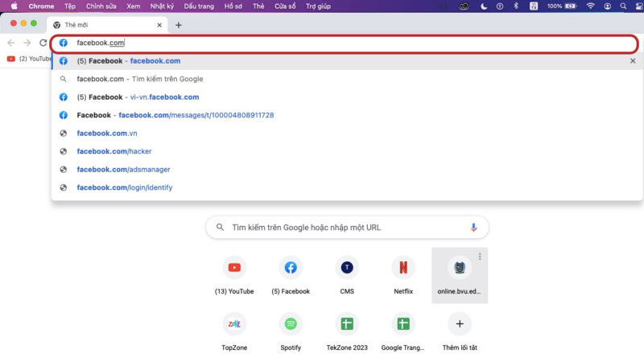
Task: Open the Facebook shortcut tile
Action: [x=291, y=268]
